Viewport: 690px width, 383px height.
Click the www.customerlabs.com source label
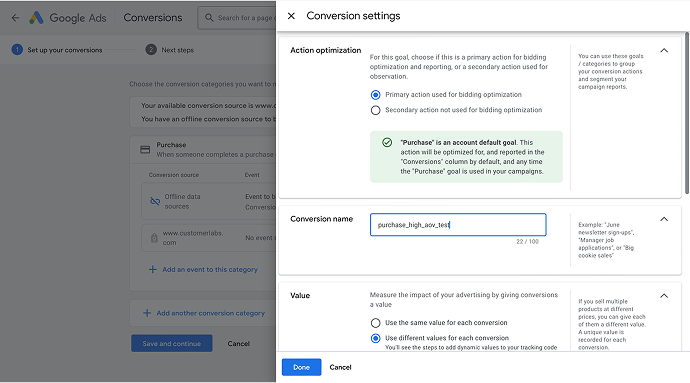click(193, 238)
